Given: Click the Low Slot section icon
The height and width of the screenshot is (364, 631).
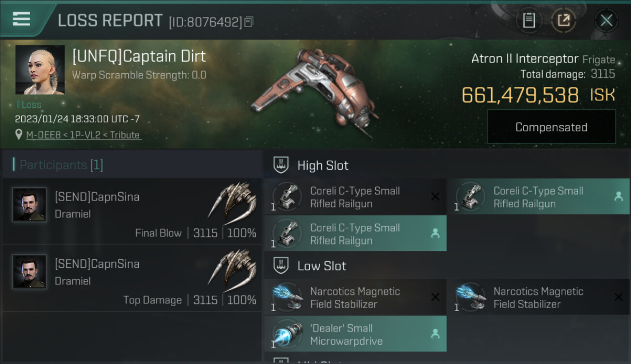Looking at the screenshot, I should click(x=281, y=265).
